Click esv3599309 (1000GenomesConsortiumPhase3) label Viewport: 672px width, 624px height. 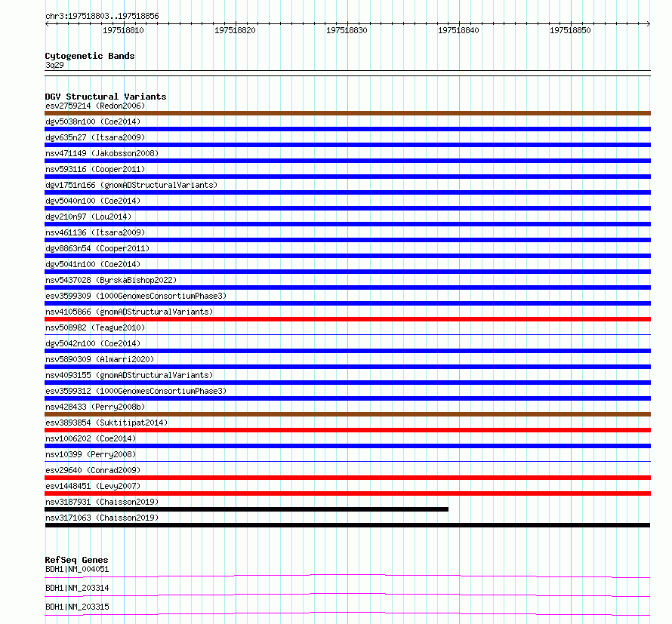[136, 296]
